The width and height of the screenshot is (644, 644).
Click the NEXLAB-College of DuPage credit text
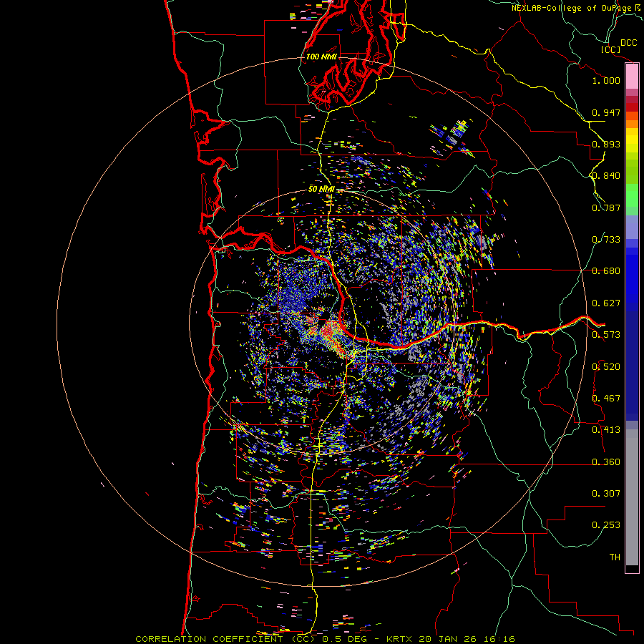pyautogui.click(x=572, y=8)
